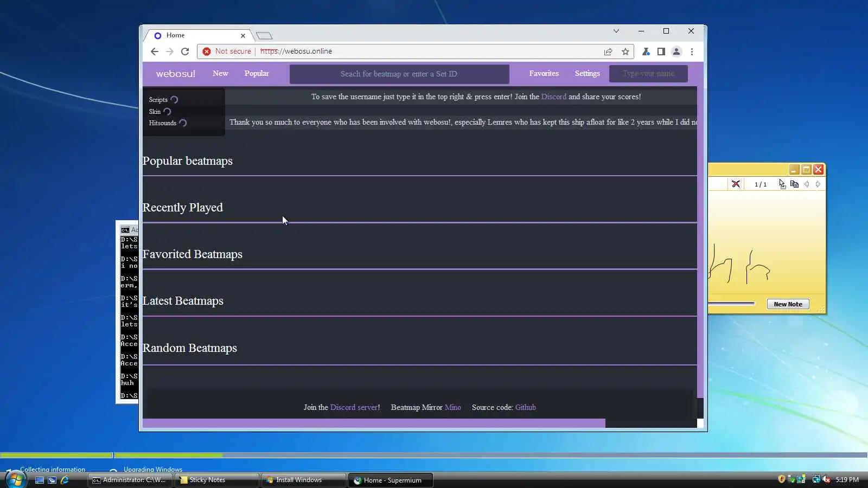This screenshot has height=488, width=868.
Task: Delete the sticky note with red X
Action: (x=736, y=184)
